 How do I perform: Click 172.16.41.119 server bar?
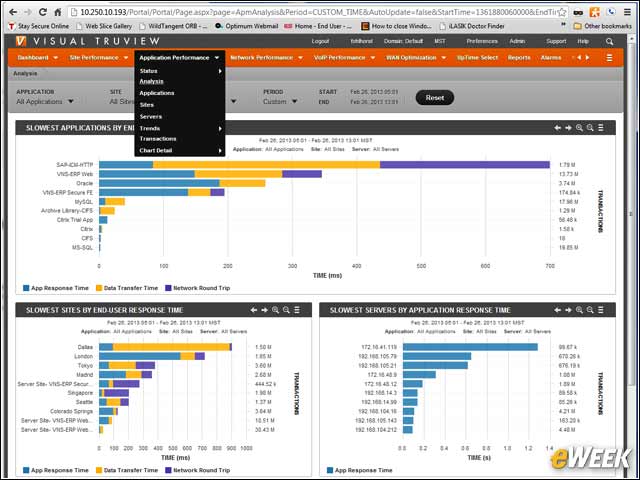coord(470,347)
